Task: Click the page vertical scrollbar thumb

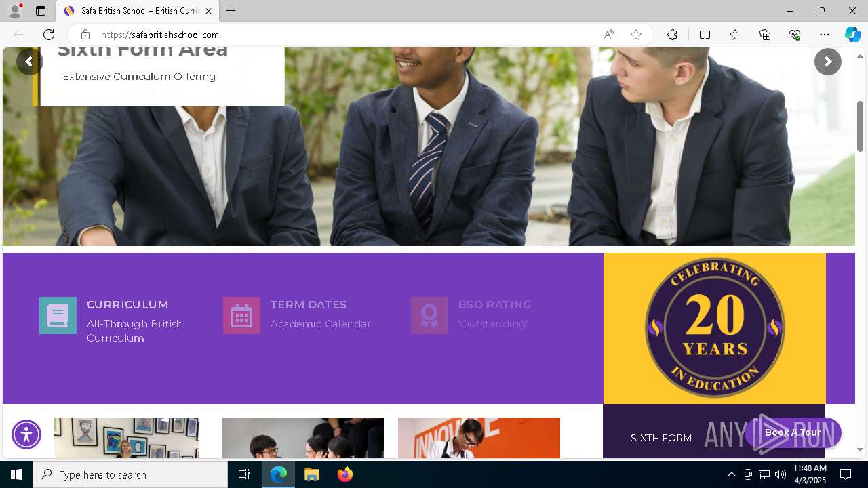Action: point(860,127)
